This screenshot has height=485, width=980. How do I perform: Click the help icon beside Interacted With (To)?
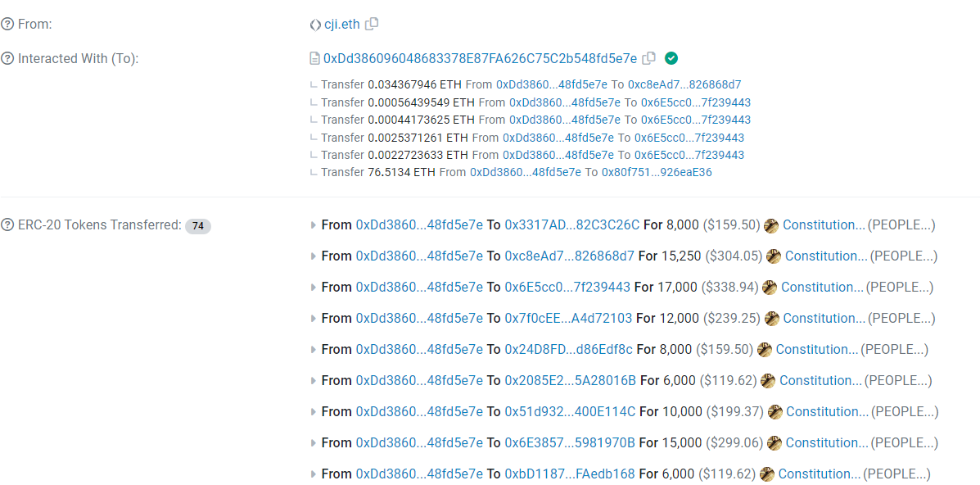[7, 58]
